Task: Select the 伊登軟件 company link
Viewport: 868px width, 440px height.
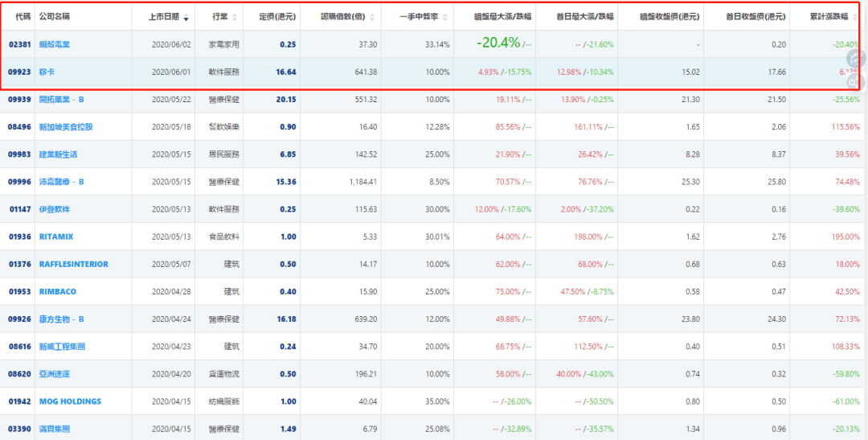Action: [x=55, y=209]
